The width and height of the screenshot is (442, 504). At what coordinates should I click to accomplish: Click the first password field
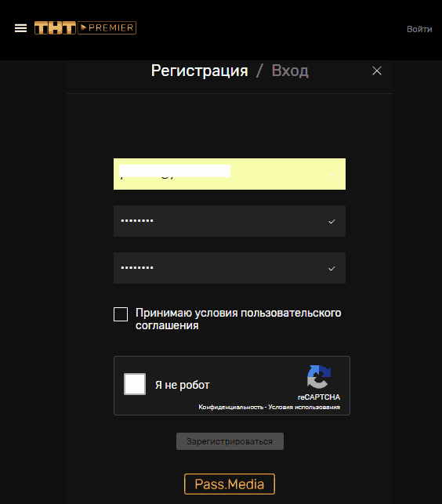click(230, 221)
